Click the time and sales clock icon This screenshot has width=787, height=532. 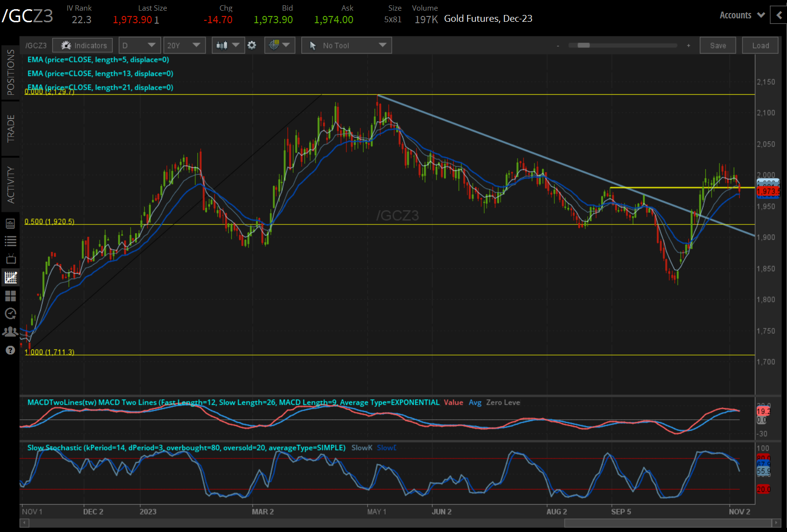point(11,313)
